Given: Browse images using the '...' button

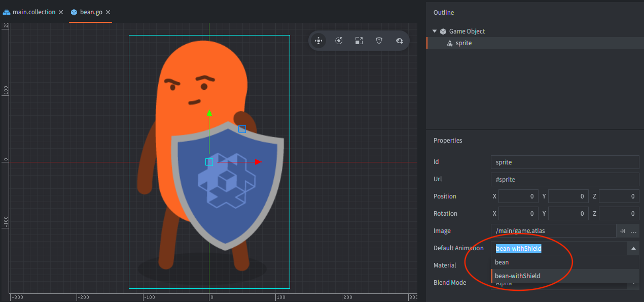Looking at the screenshot, I should click(x=634, y=230).
